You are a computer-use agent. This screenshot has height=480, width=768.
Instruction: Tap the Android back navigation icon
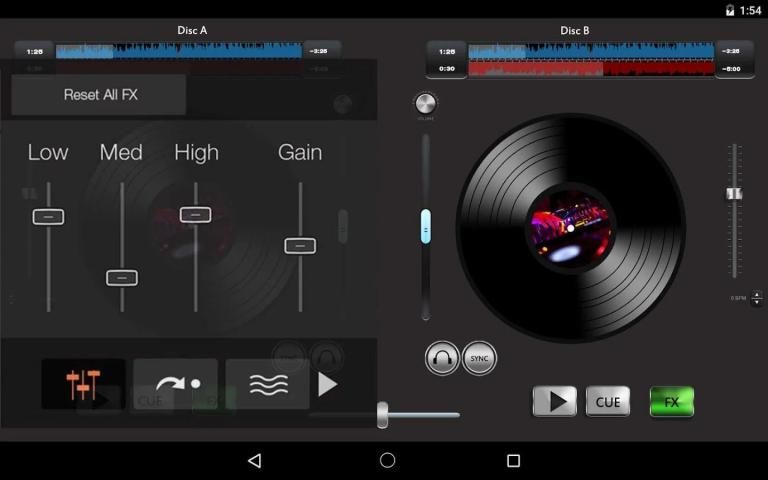tap(254, 460)
